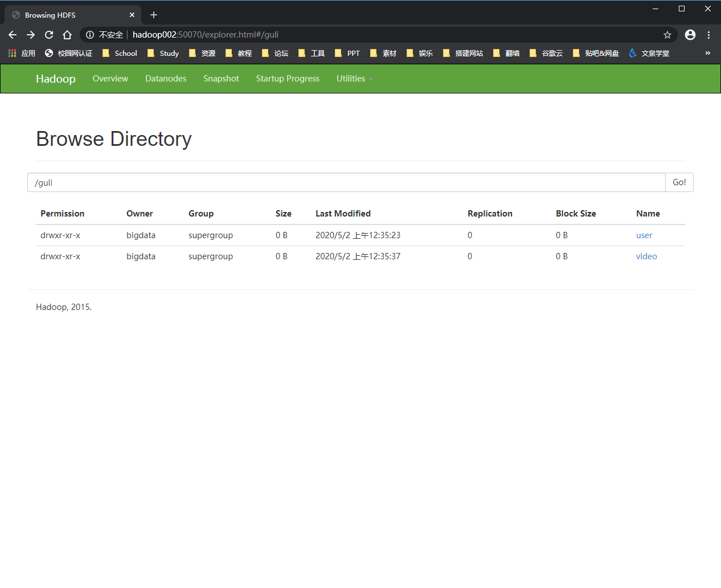Image resolution: width=721 pixels, height=588 pixels.
Task: Click the Permission column header
Action: point(62,214)
